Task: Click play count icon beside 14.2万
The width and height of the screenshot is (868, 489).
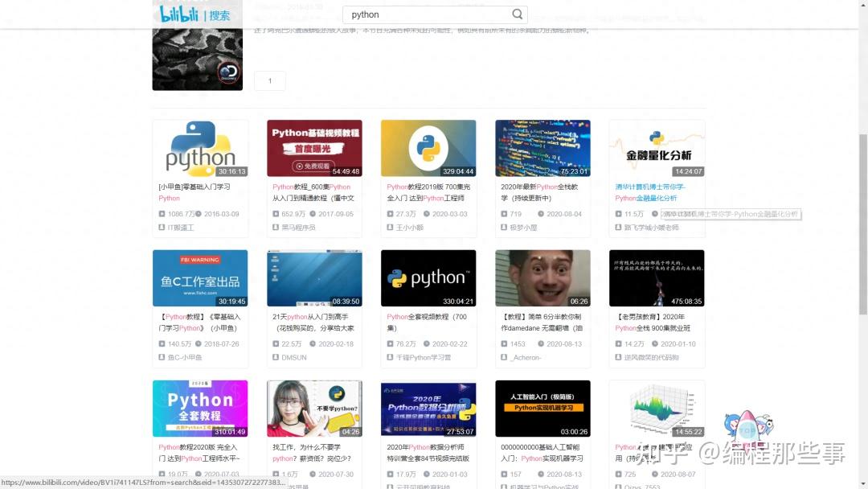Action: [618, 344]
